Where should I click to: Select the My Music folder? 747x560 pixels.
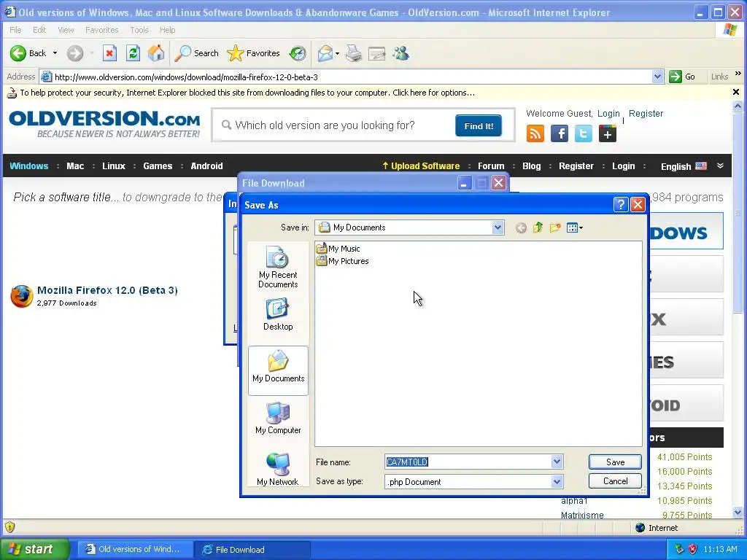[338, 248]
